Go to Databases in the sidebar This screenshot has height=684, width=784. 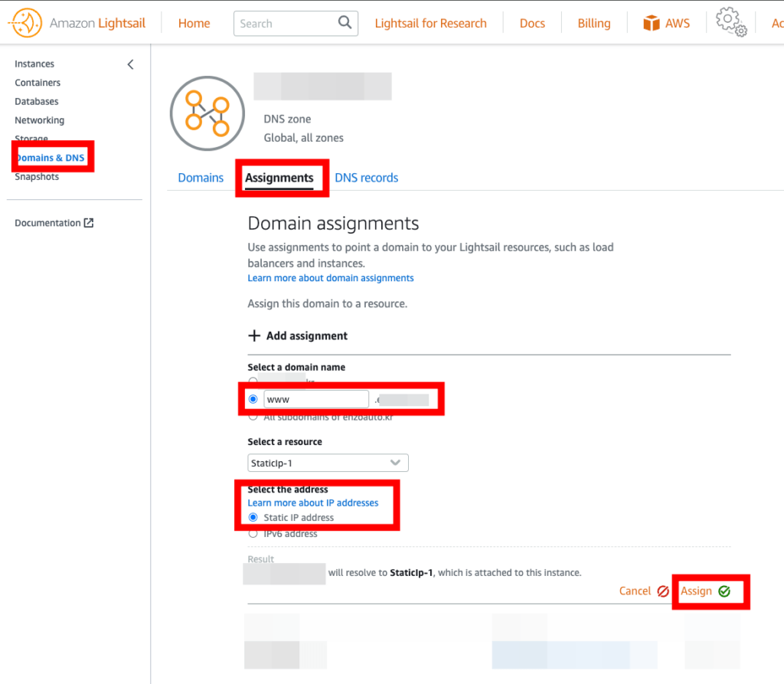[x=37, y=102]
